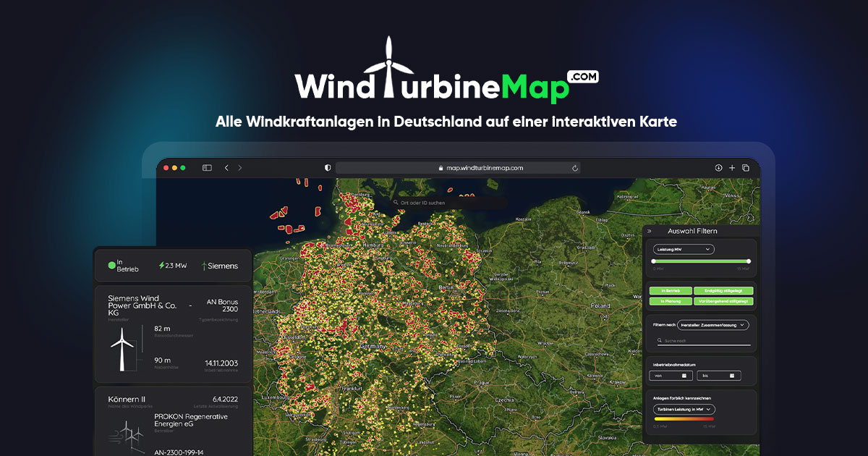This screenshot has width=868, height=456.
Task: Click the 'Poland' label on the map
Action: (601, 305)
